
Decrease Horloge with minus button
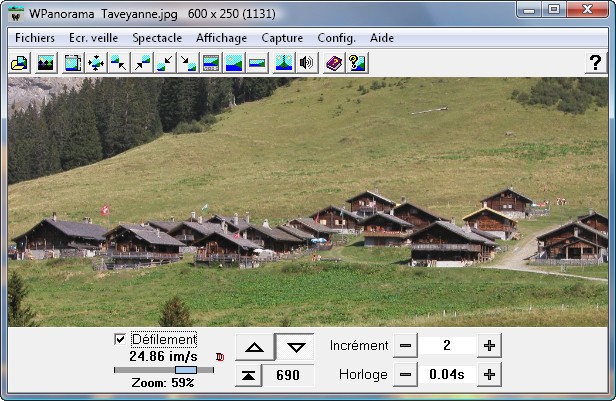tap(405, 374)
